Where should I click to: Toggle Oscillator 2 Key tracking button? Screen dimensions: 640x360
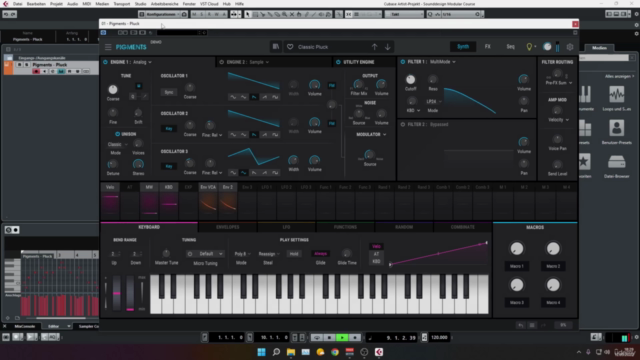(169, 129)
